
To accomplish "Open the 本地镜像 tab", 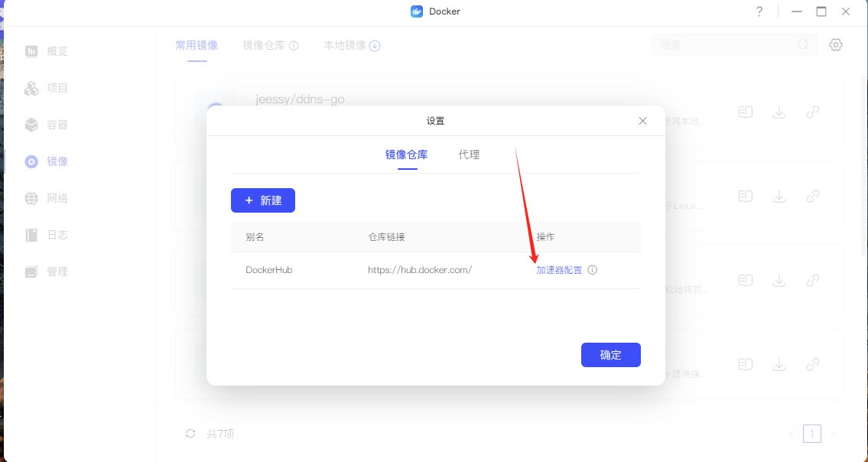I will [345, 45].
